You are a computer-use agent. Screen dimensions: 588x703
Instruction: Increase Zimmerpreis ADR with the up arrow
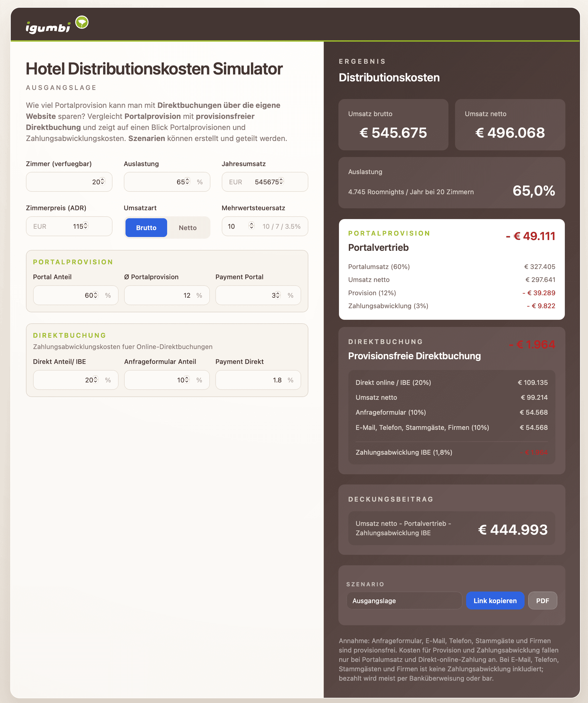[86, 224]
